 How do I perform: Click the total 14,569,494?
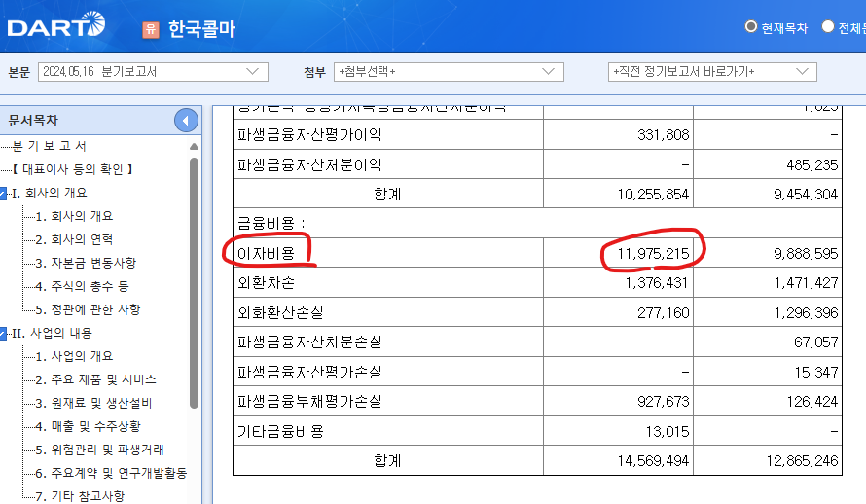653,461
